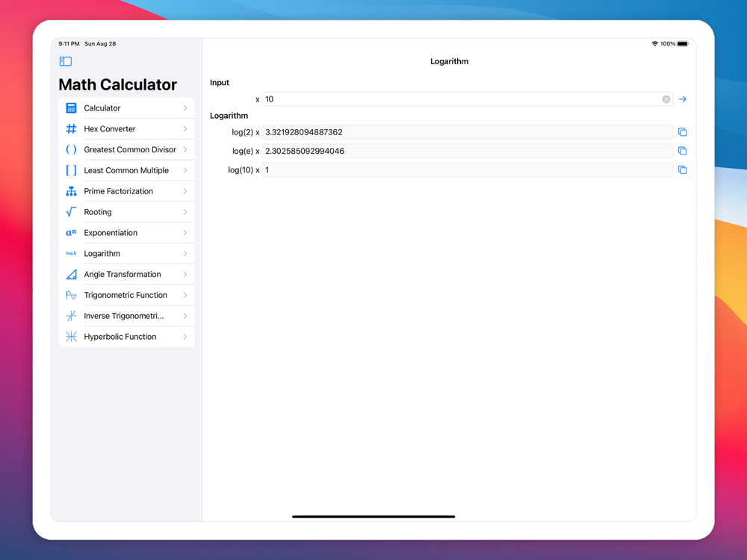Expand Hex Converter row chevron
This screenshot has height=560, width=747.
185,128
